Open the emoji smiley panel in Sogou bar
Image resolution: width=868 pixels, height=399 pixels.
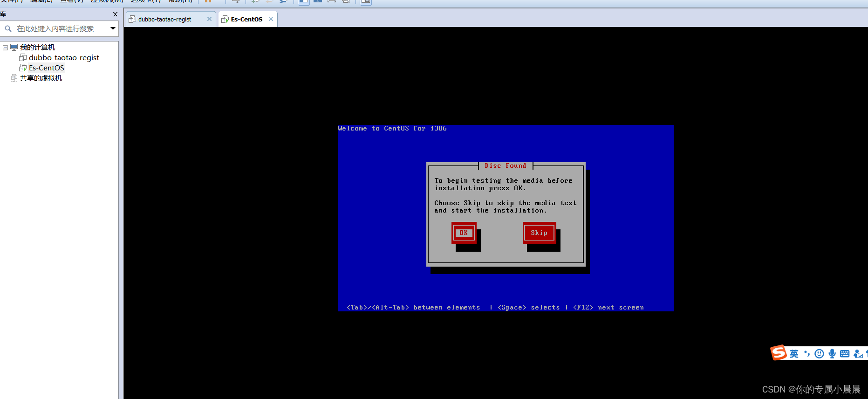click(x=819, y=354)
